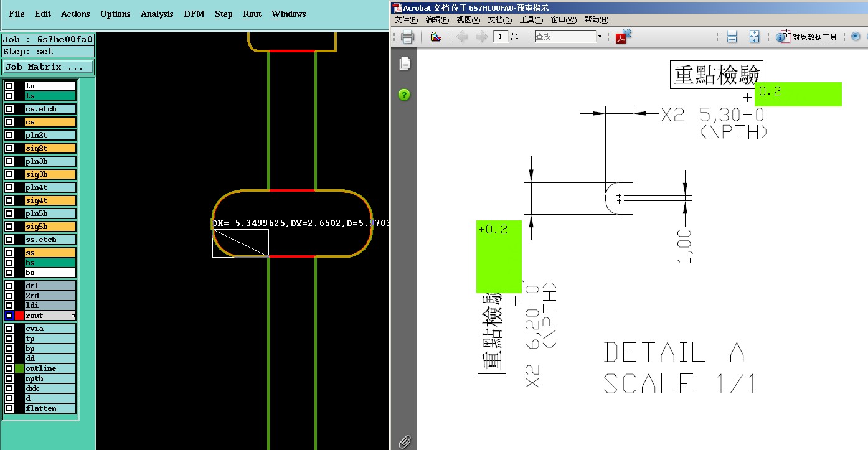The height and width of the screenshot is (450, 868).
Task: Go to previous page arrow in Acrobat
Action: pos(462,37)
